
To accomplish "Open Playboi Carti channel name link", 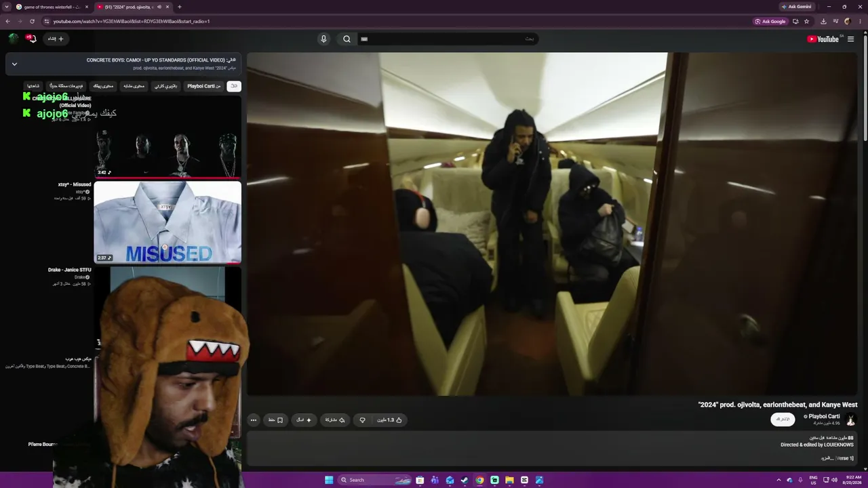I will tap(824, 416).
